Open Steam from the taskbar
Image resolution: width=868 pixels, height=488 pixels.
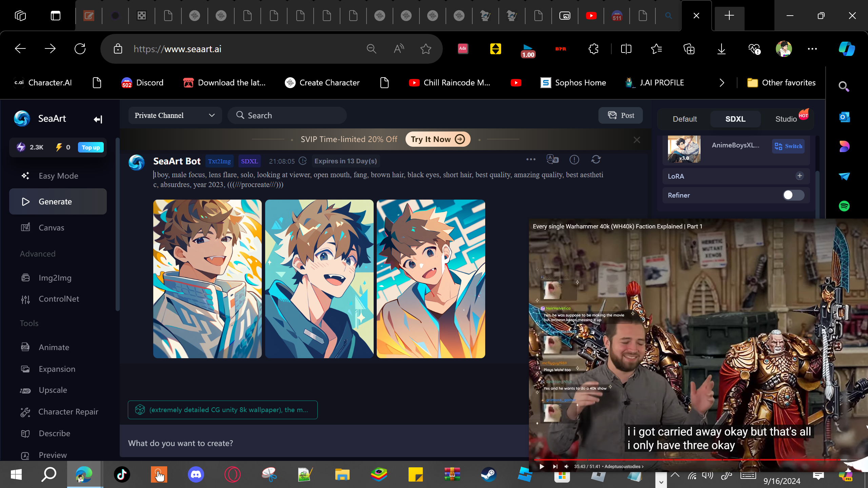coord(489,474)
